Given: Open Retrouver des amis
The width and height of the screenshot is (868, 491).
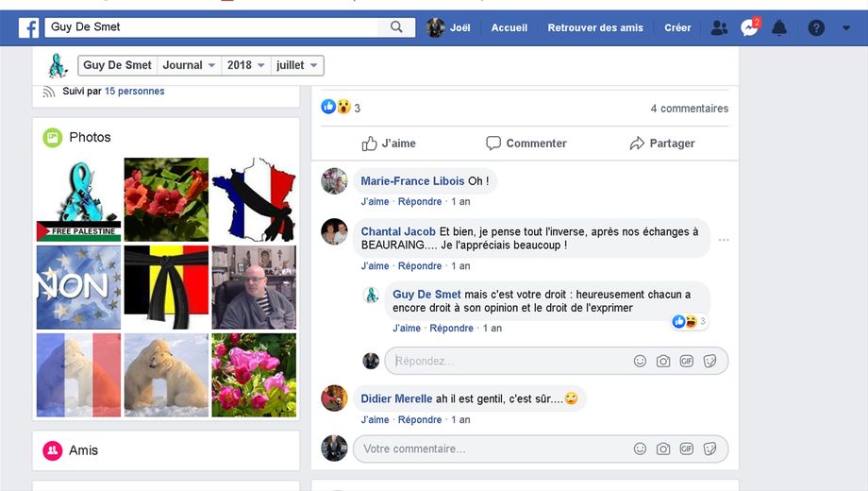Looking at the screenshot, I should (x=595, y=27).
